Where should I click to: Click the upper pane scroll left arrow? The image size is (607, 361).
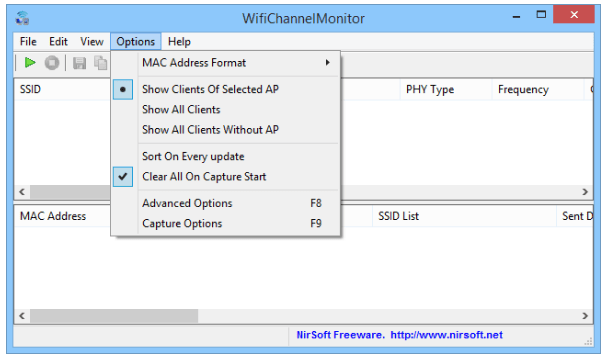22,192
